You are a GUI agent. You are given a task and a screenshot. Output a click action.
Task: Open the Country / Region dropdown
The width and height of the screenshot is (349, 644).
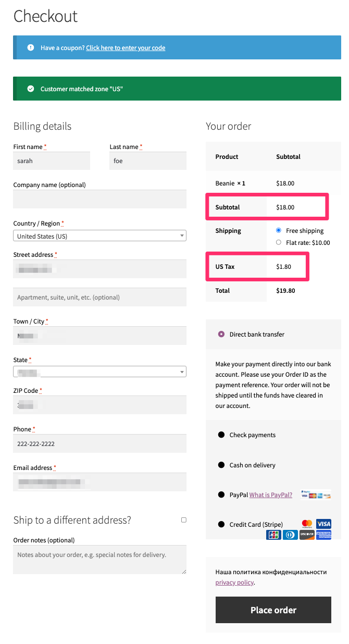coord(99,236)
